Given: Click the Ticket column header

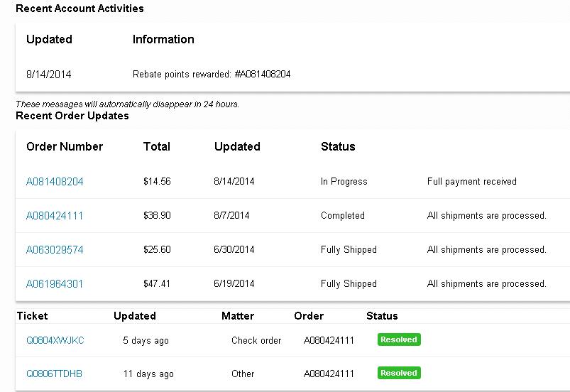Looking at the screenshot, I should click(32, 316).
